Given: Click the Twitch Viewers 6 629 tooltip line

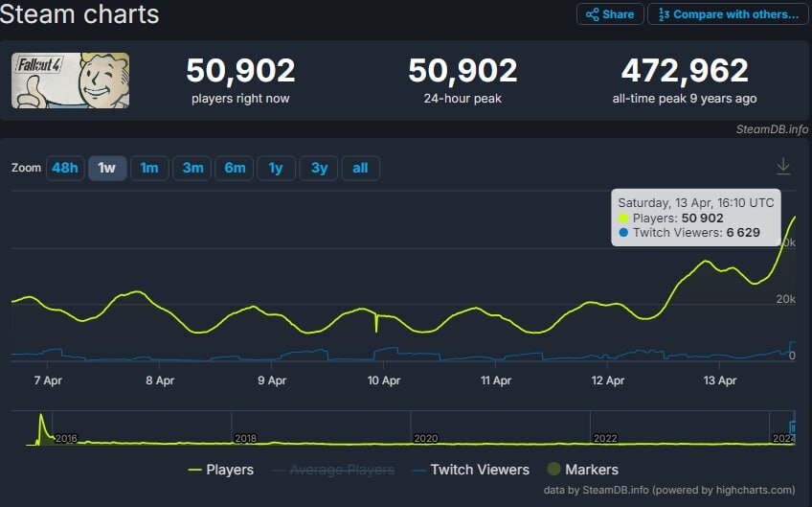Looking at the screenshot, I should [x=689, y=232].
